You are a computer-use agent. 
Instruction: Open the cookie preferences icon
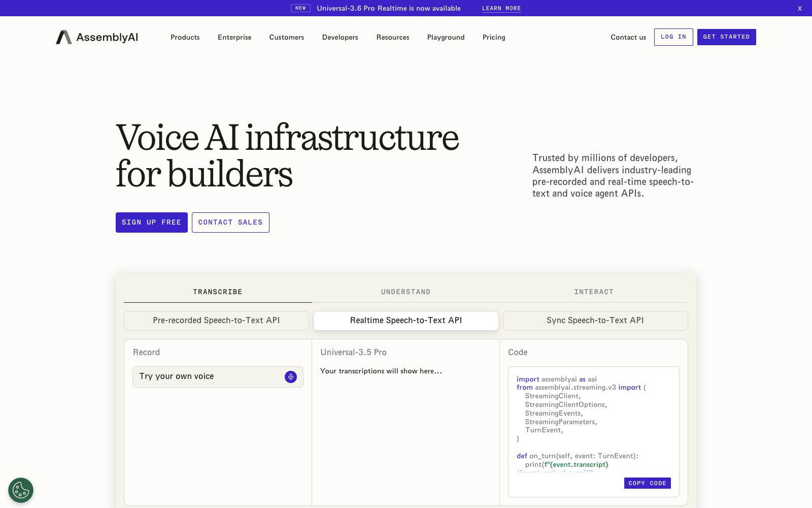(x=21, y=490)
